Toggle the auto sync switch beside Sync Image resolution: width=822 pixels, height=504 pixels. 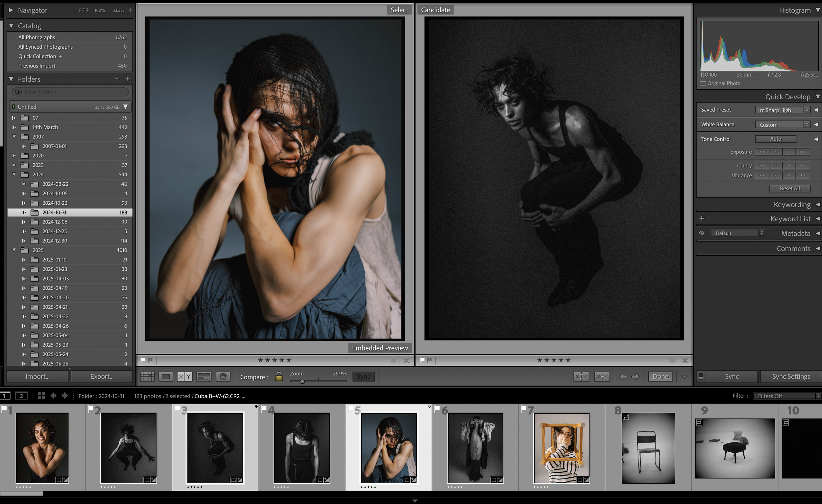click(x=701, y=377)
